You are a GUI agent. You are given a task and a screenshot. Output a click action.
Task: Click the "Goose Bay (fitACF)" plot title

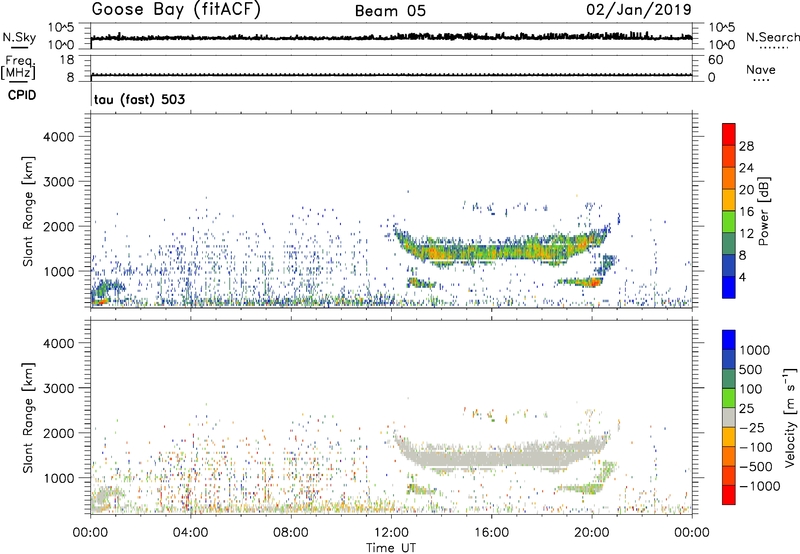point(176,10)
